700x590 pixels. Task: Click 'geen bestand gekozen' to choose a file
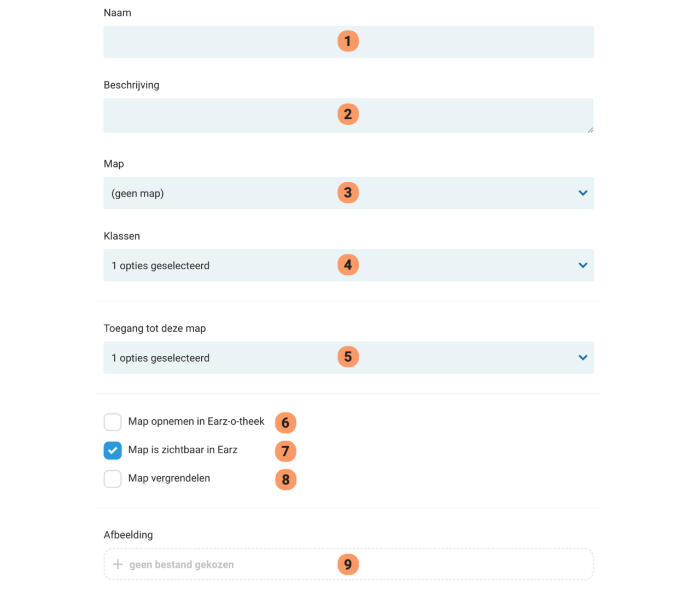click(x=182, y=564)
